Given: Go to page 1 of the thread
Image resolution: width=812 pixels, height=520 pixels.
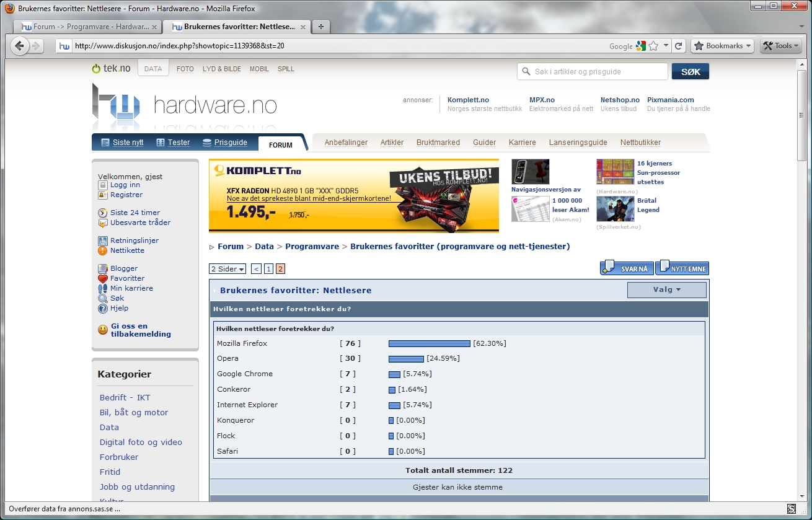Looking at the screenshot, I should 268,269.
